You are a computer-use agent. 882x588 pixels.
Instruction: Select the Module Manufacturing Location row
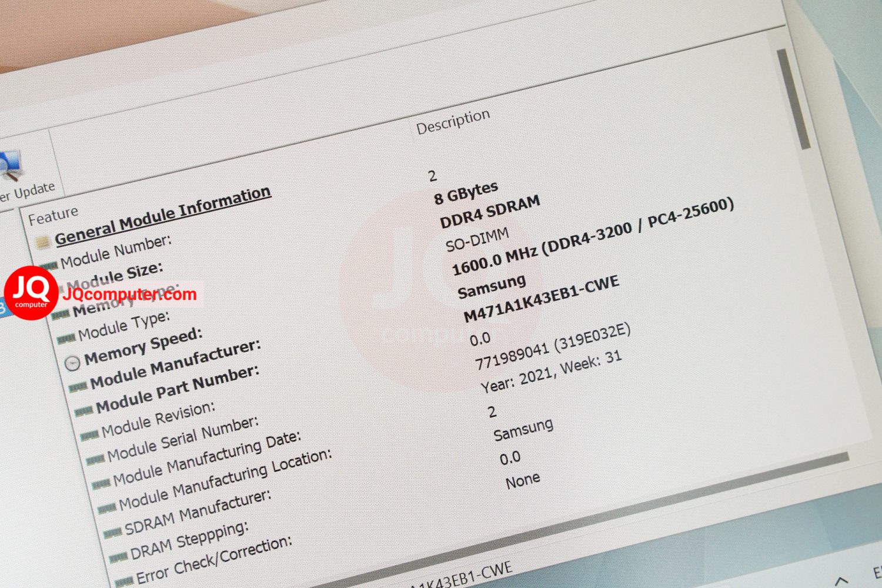click(225, 480)
